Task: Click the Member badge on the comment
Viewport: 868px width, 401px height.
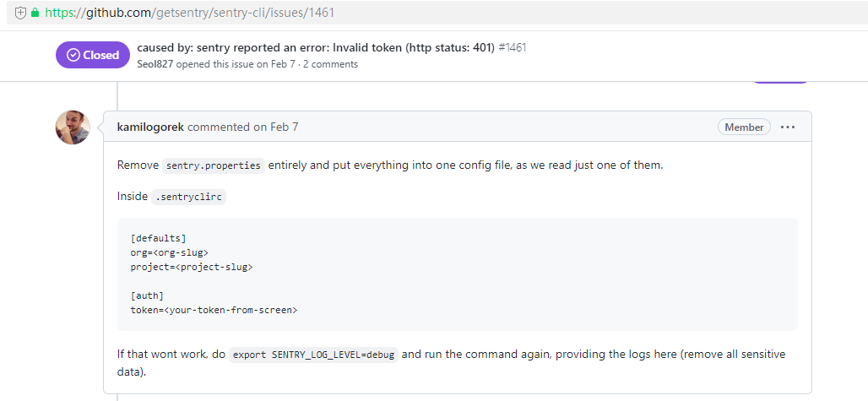Action: tap(744, 127)
